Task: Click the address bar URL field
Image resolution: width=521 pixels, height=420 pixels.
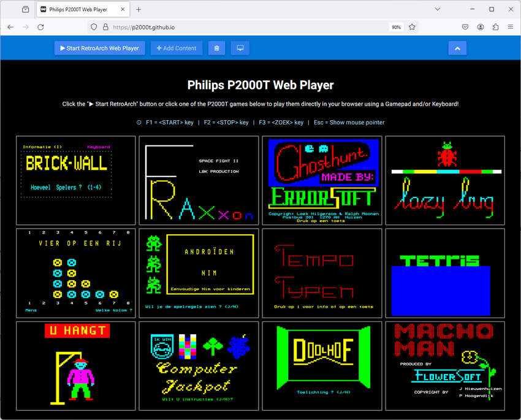Action: point(245,27)
